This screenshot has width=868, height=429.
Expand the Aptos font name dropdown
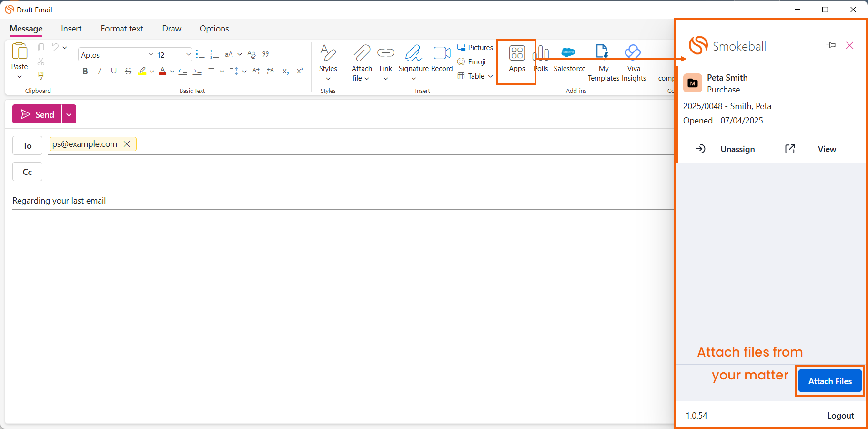(x=151, y=55)
